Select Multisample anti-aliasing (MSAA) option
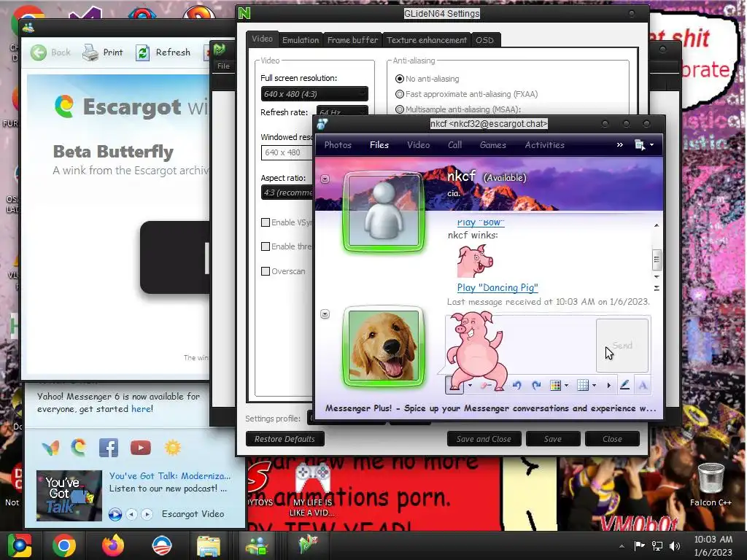 tap(400, 109)
